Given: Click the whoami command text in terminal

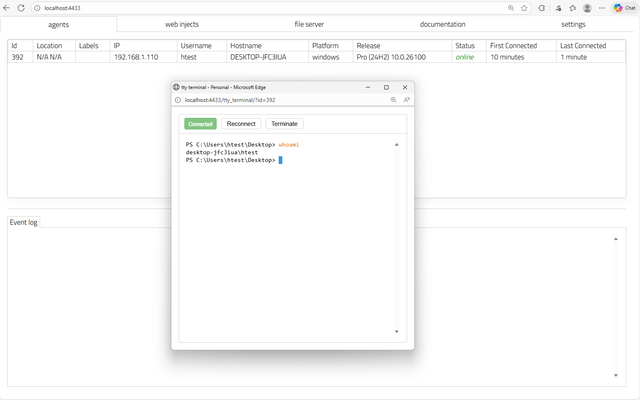Looking at the screenshot, I should click(289, 144).
